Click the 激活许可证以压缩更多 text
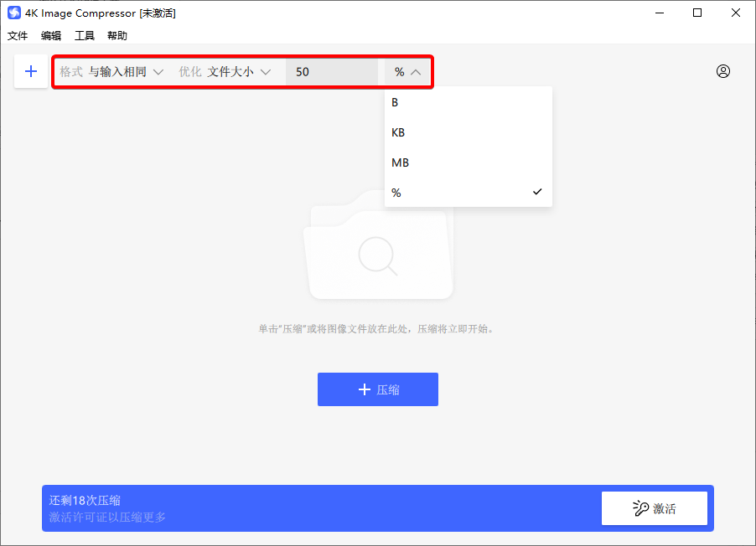 pyautogui.click(x=107, y=517)
